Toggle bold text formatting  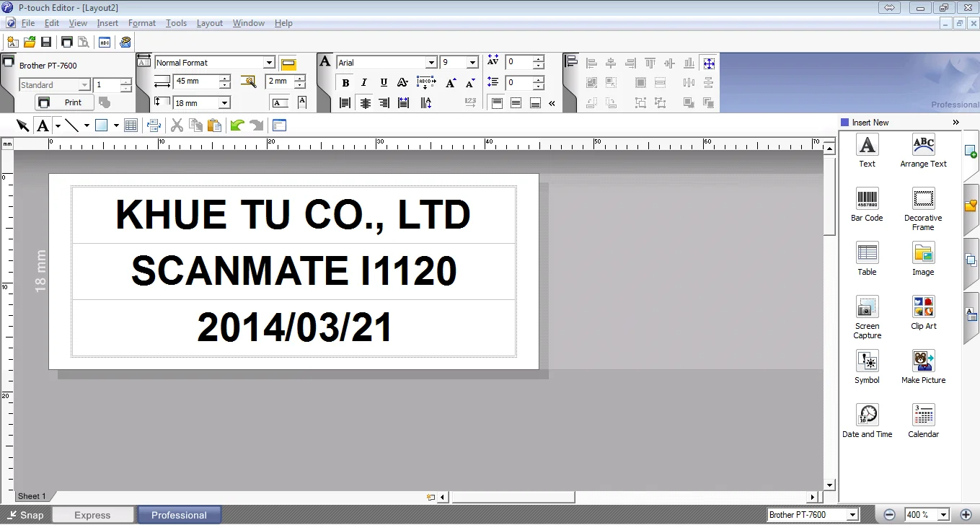click(x=345, y=83)
